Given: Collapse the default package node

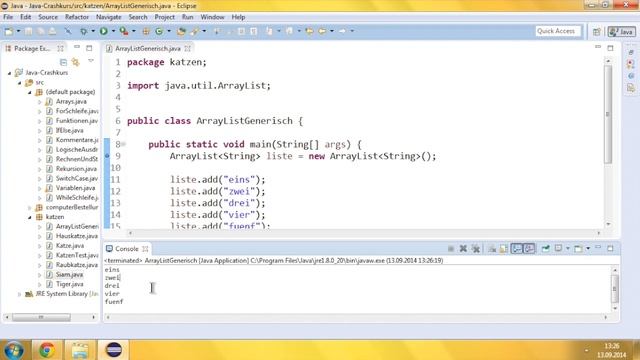Looking at the screenshot, I should tap(29, 93).
